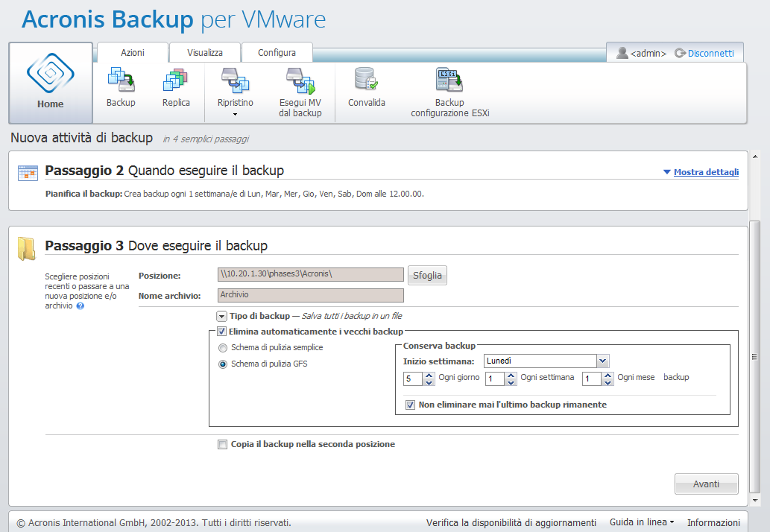Increase the Ogni mese value
The image size is (770, 532).
[x=608, y=376]
